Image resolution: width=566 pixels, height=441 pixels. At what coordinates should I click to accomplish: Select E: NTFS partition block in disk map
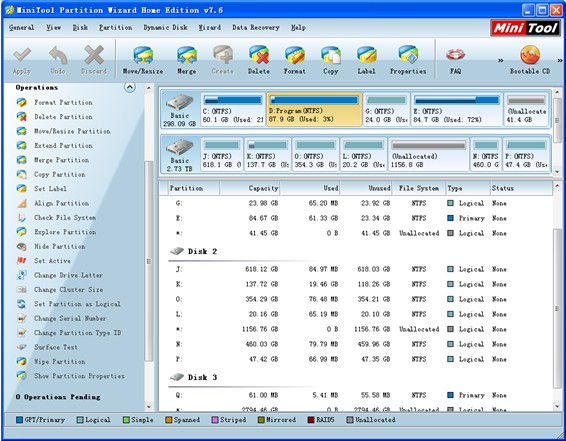pyautogui.click(x=457, y=109)
